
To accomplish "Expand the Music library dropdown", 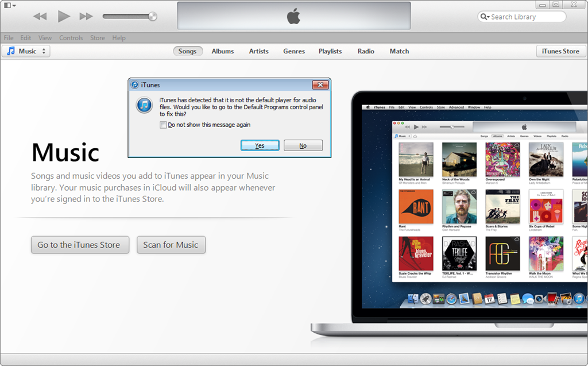I will [26, 51].
